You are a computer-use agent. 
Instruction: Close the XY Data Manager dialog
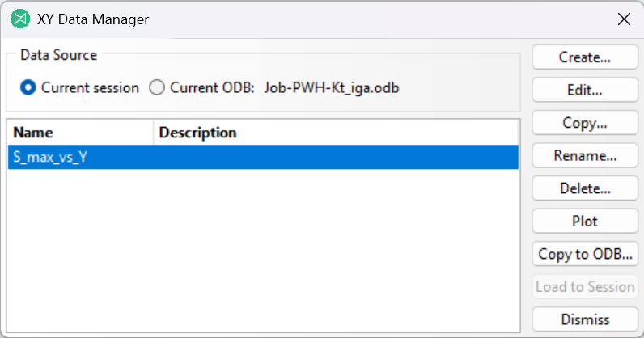click(624, 19)
